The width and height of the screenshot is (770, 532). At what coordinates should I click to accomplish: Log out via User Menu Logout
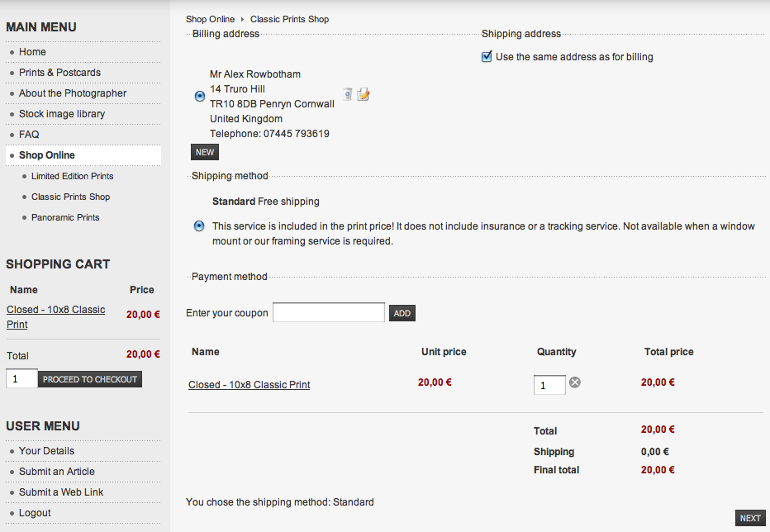click(35, 513)
